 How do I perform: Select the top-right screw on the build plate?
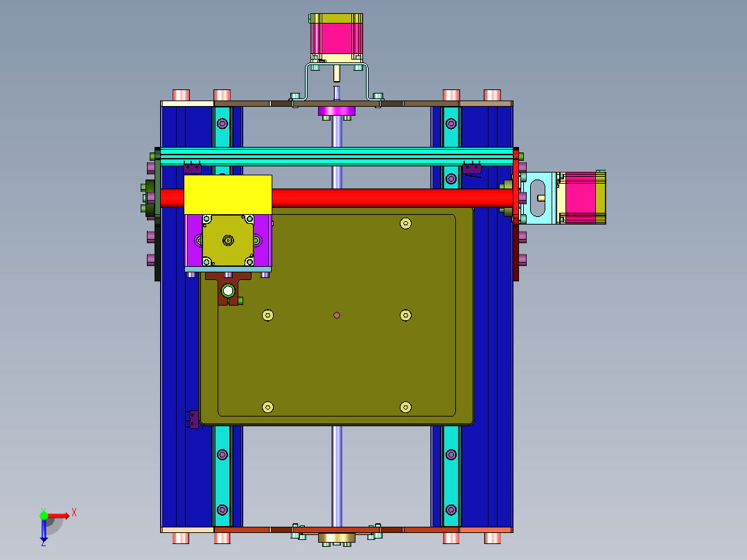point(405,223)
